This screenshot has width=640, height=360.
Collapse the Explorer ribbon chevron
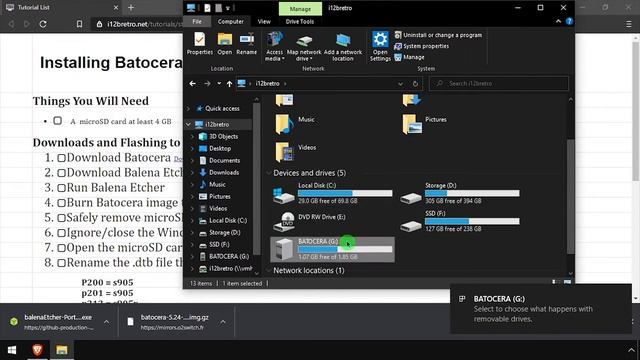558,22
